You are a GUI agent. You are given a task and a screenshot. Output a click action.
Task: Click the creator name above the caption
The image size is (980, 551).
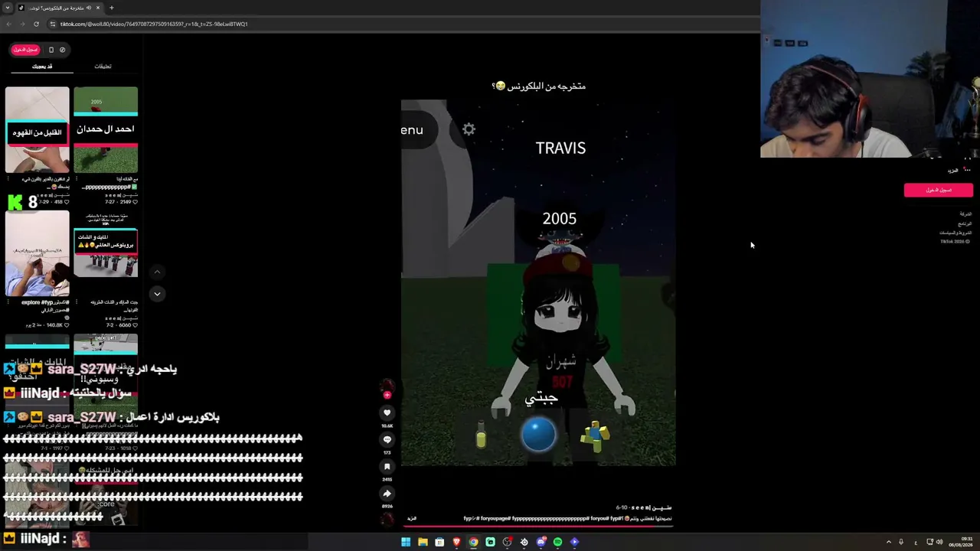click(x=651, y=507)
